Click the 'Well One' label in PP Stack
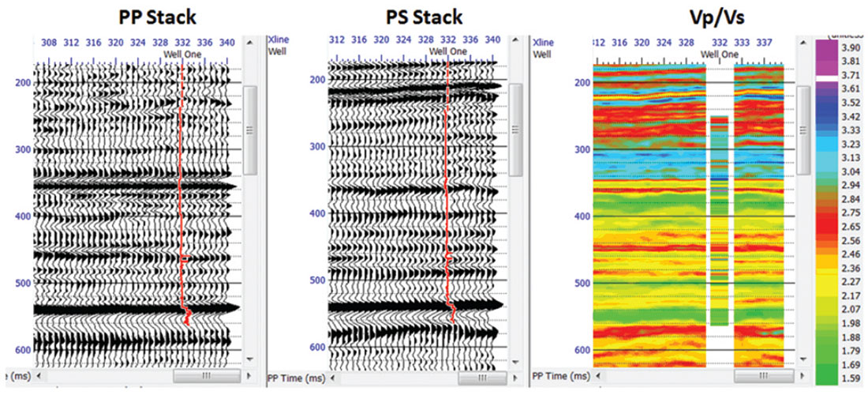 point(182,54)
